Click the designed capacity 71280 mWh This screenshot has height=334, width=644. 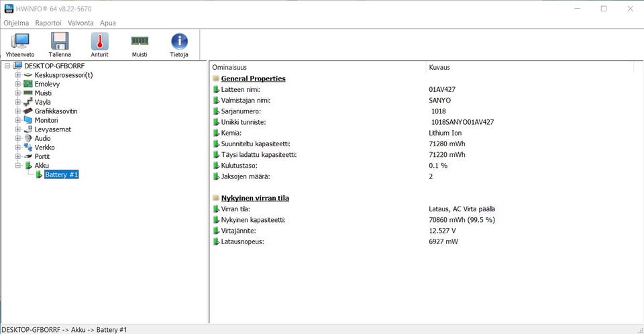(x=447, y=144)
